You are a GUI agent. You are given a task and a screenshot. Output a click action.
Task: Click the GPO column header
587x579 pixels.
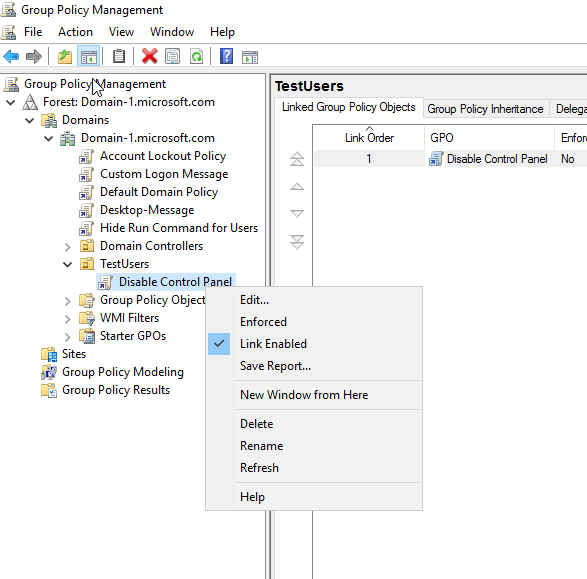click(x=489, y=137)
